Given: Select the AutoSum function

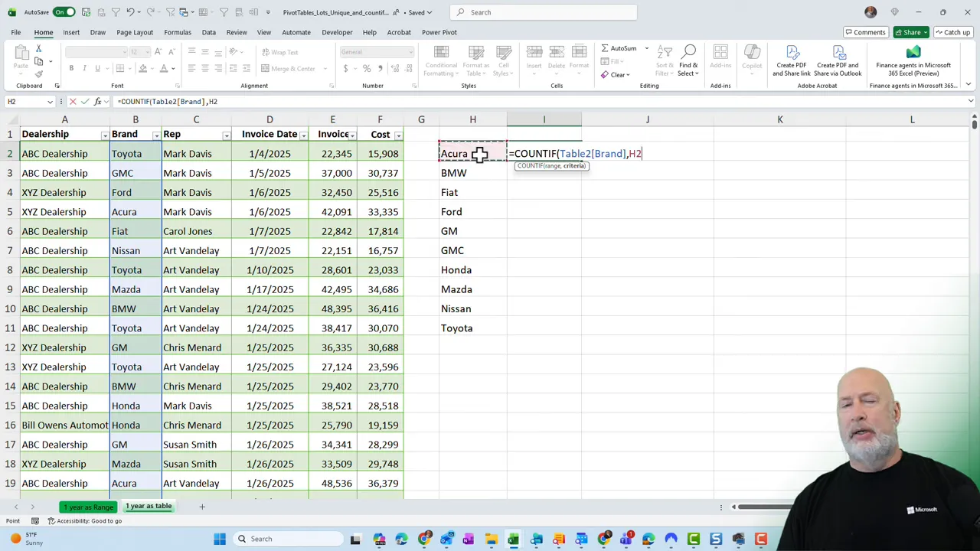Looking at the screenshot, I should pos(622,48).
